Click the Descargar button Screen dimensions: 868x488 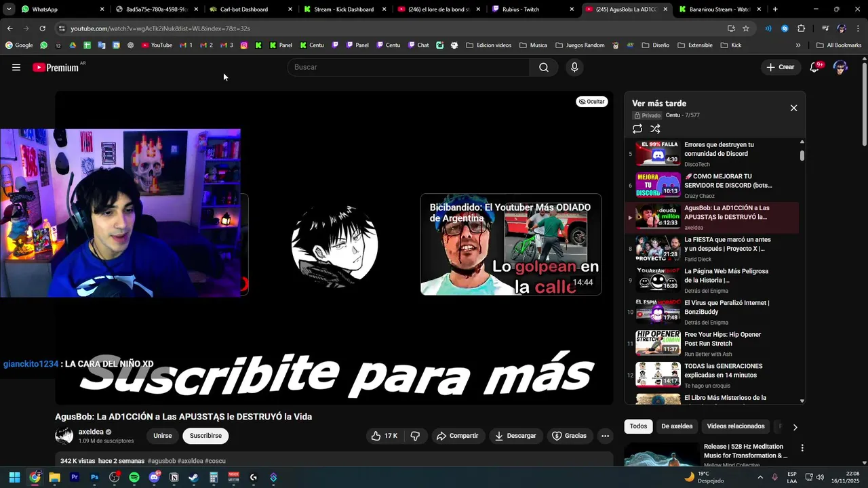pos(515,436)
